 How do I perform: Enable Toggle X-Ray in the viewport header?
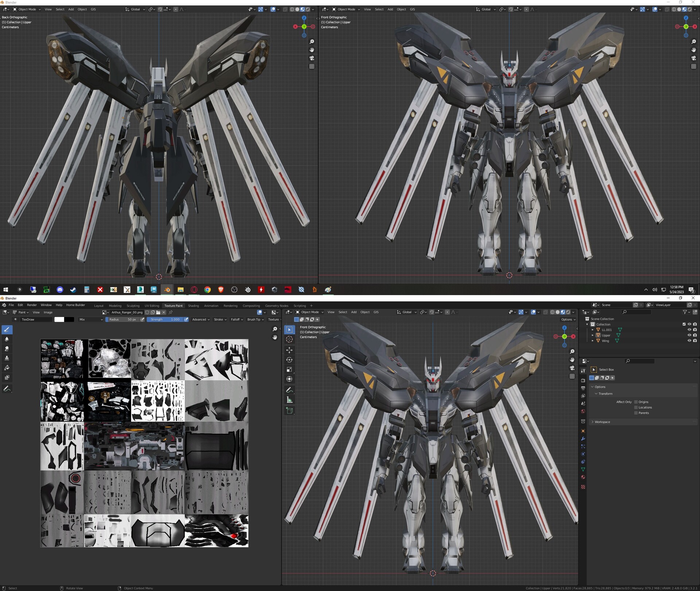[546, 312]
